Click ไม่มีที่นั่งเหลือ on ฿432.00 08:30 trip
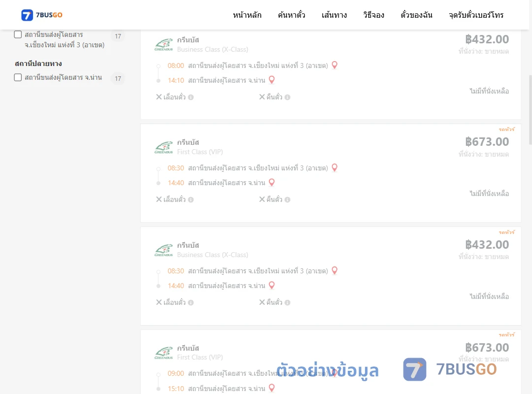The image size is (532, 394). 489,296
